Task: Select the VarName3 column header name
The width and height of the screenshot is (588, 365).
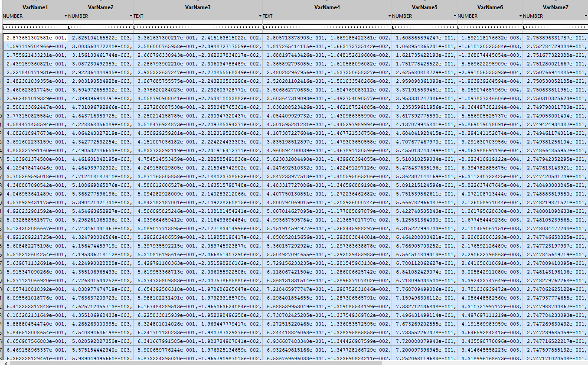Action: pos(198,7)
